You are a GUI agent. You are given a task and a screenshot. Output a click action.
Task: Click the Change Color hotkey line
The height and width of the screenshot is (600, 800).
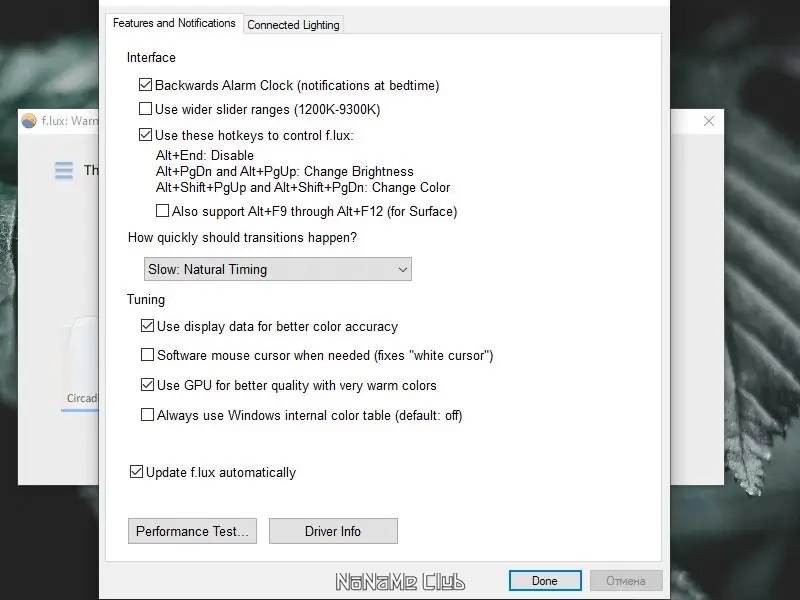303,188
